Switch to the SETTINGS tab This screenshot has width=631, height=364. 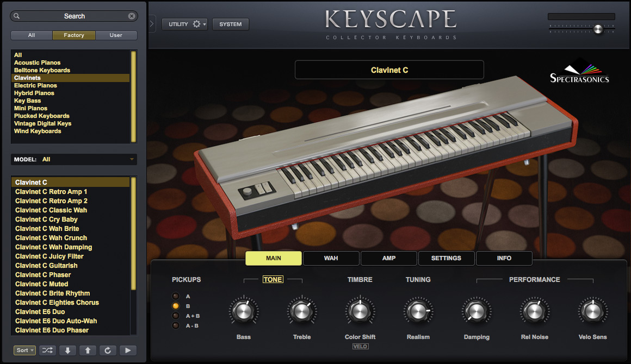(x=446, y=258)
